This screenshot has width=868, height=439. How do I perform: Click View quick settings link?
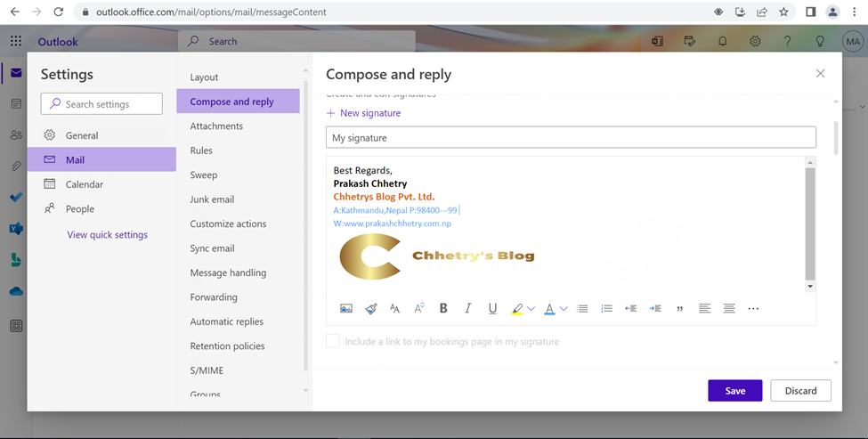coord(108,235)
